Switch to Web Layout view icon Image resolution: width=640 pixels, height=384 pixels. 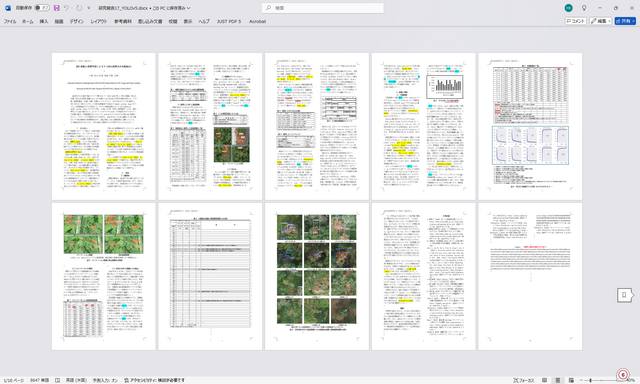point(571,380)
